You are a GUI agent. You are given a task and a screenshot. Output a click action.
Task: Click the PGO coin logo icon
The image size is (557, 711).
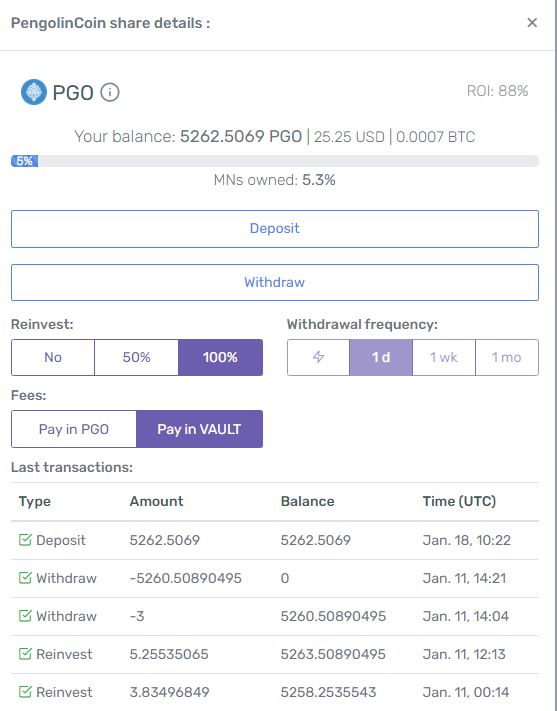click(34, 92)
